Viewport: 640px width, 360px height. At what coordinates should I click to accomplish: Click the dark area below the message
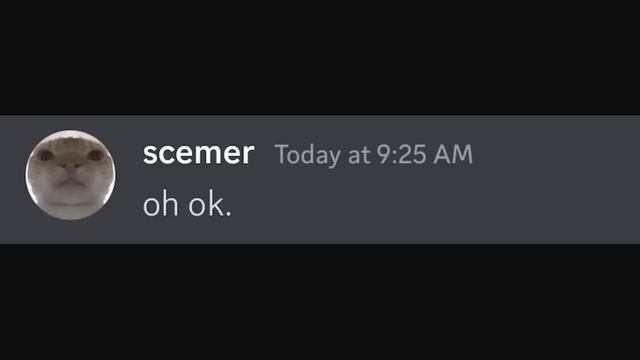click(320, 302)
